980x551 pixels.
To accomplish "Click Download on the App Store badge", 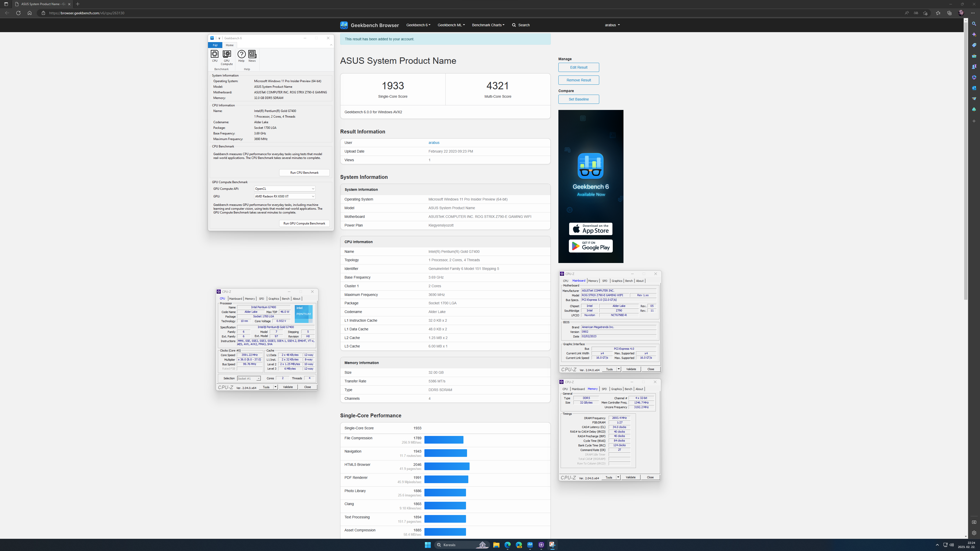I will [x=591, y=229].
